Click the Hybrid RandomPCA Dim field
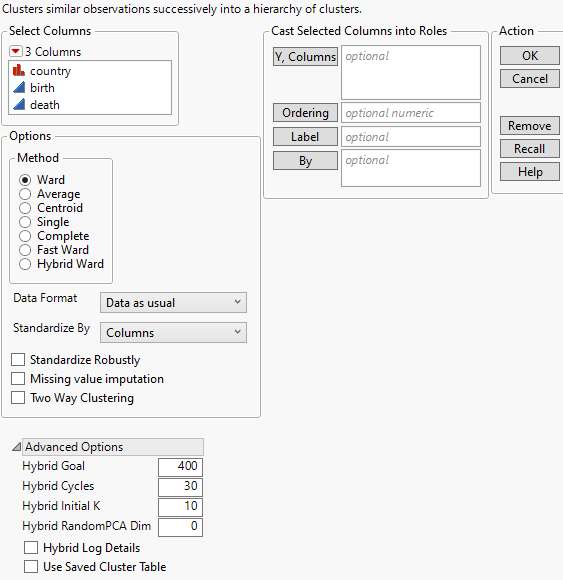 point(180,527)
